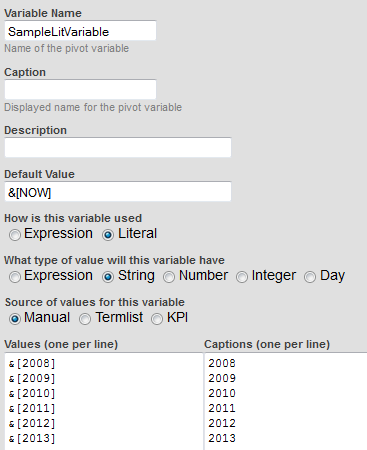The image size is (367, 450).
Task: Choose the Number value type
Action: click(169, 277)
